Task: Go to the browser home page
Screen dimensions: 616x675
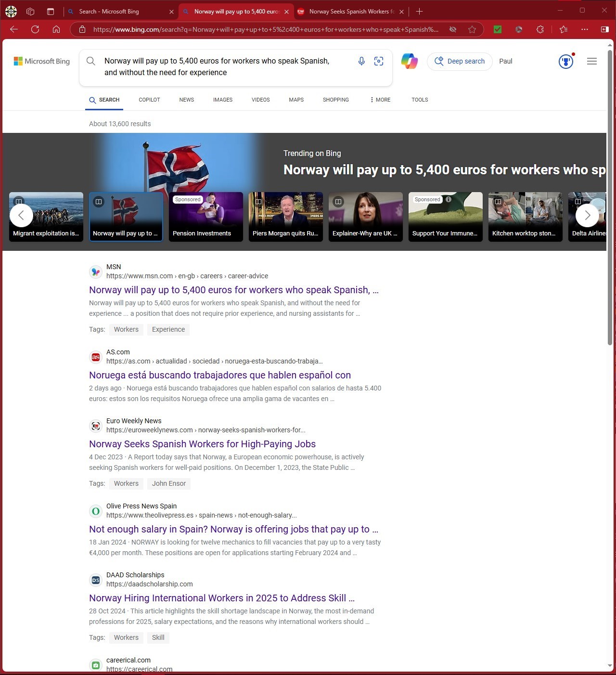Action: [56, 29]
